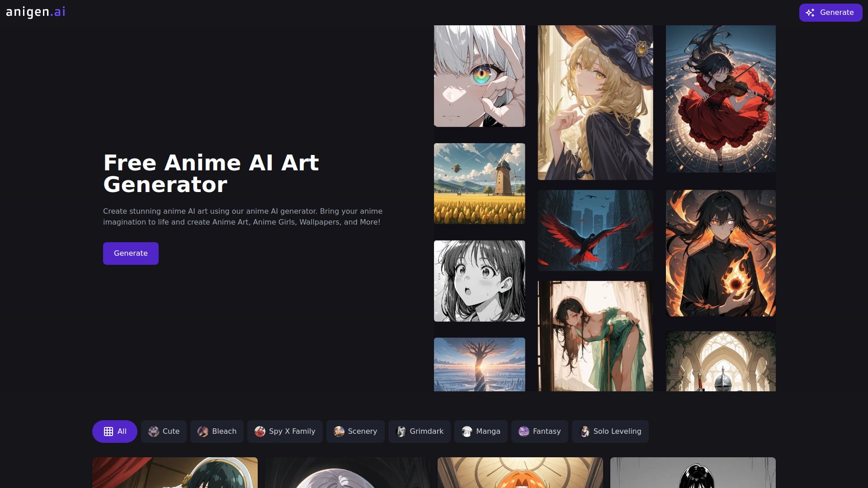The height and width of the screenshot is (488, 868).
Task: Open the windmill tulip field artwork
Action: coord(479,183)
